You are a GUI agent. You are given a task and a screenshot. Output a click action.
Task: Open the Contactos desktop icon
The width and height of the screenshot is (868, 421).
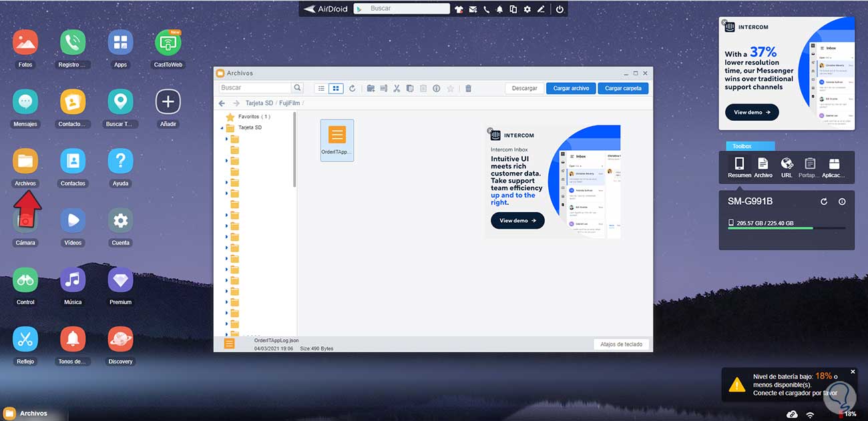[x=73, y=161]
